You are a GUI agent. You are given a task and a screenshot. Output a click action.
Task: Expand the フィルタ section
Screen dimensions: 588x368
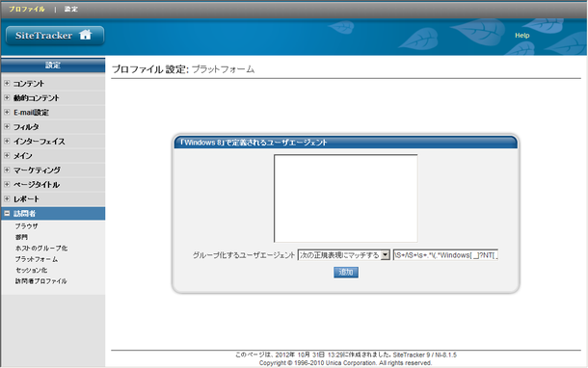7,126
